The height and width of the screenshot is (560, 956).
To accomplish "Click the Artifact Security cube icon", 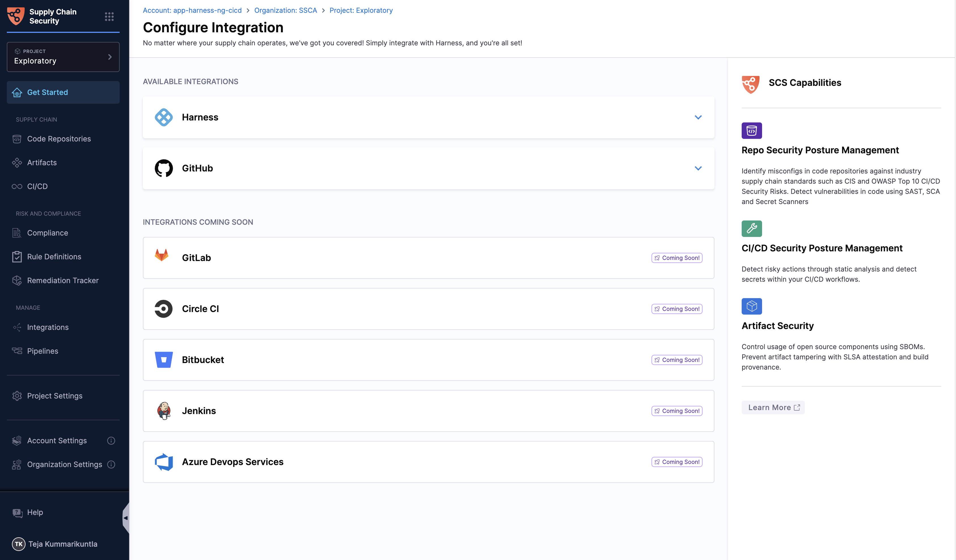I will coord(751,306).
